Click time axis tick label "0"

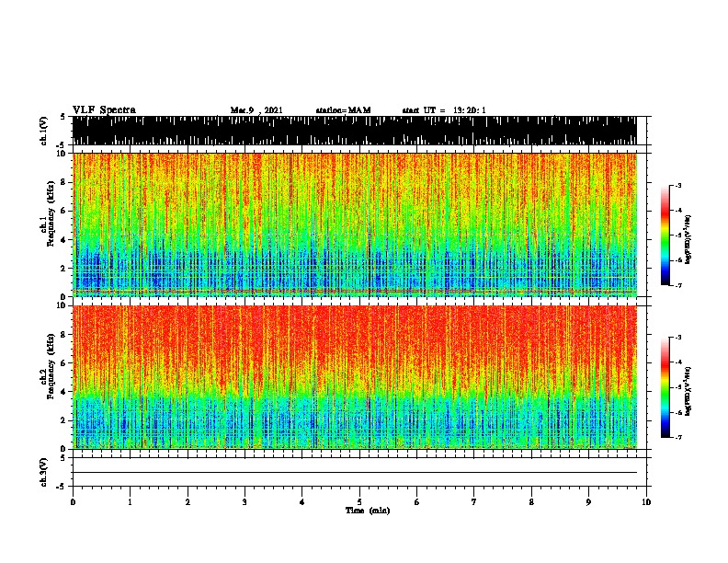click(73, 501)
